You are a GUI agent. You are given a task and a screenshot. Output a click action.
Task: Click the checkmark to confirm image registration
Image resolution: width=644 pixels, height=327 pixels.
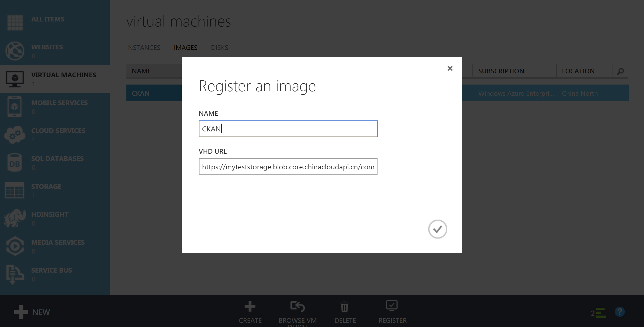click(438, 229)
